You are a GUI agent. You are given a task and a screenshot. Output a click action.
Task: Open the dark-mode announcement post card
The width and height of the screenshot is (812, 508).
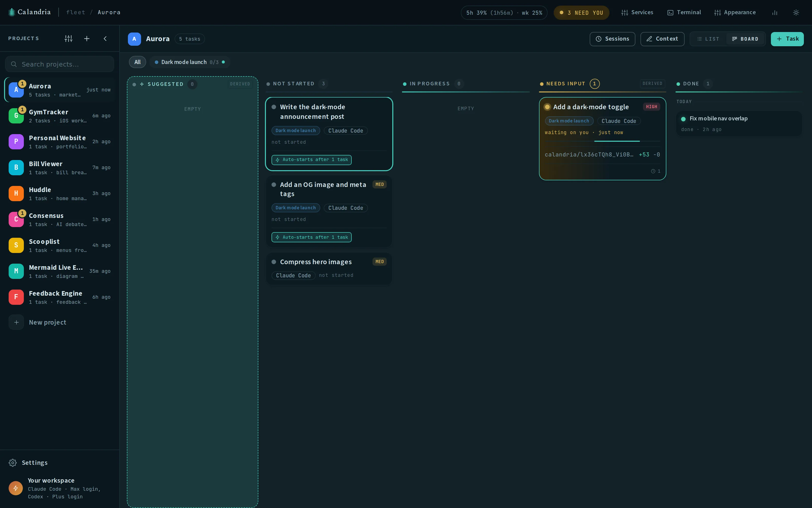click(x=329, y=134)
